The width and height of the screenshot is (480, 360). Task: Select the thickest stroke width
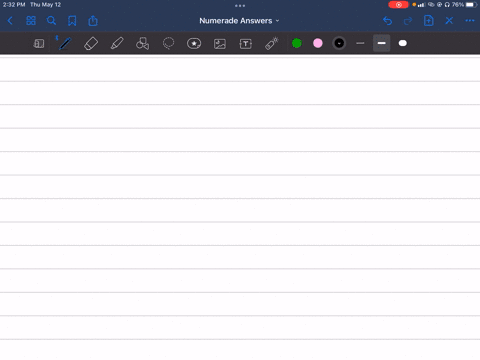(x=403, y=43)
